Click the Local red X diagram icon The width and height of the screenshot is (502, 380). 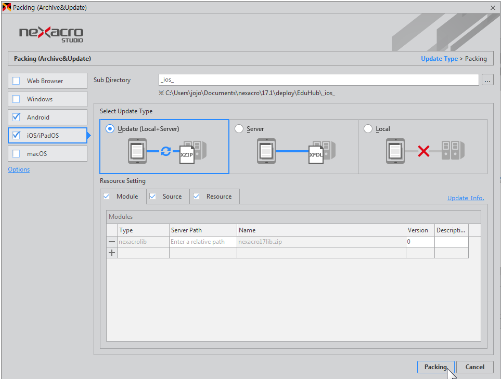tap(425, 151)
